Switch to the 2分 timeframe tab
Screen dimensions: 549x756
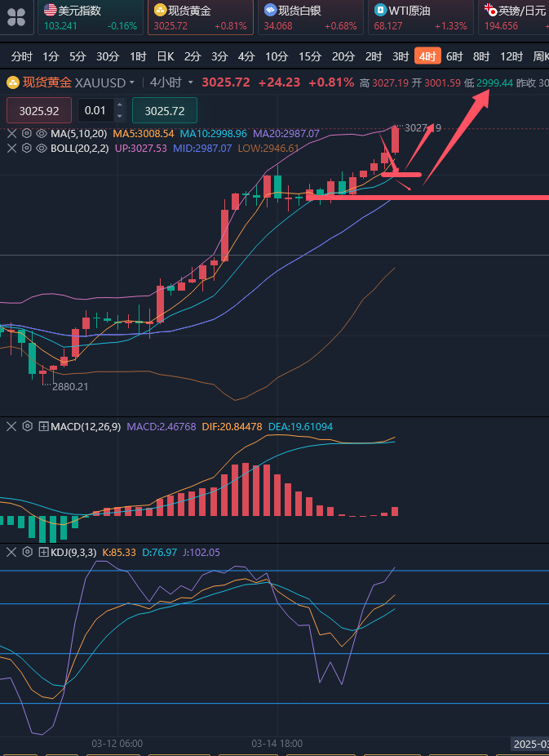point(193,57)
